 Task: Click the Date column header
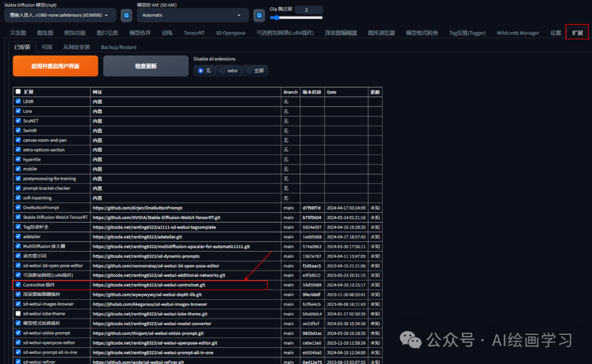(332, 92)
